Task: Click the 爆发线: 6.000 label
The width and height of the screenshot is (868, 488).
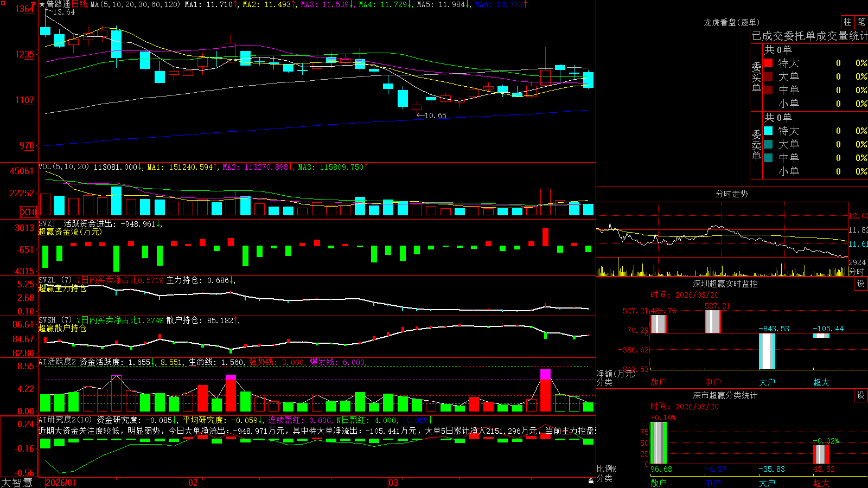Action: [x=337, y=362]
